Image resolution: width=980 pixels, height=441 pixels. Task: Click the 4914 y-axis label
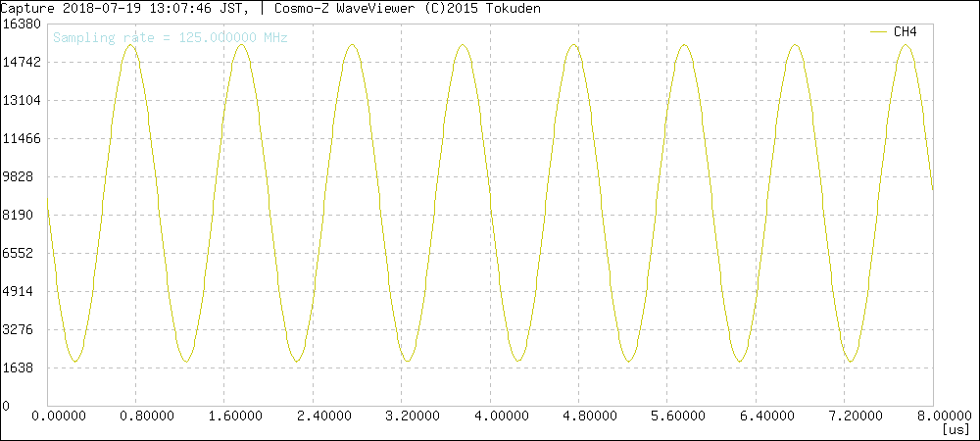[20, 291]
